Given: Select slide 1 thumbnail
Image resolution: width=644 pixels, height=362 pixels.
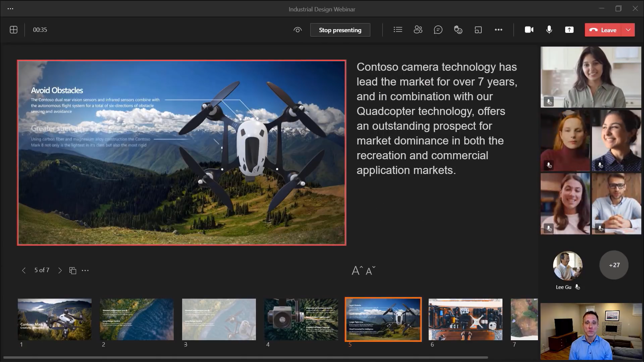Looking at the screenshot, I should pyautogui.click(x=54, y=319).
